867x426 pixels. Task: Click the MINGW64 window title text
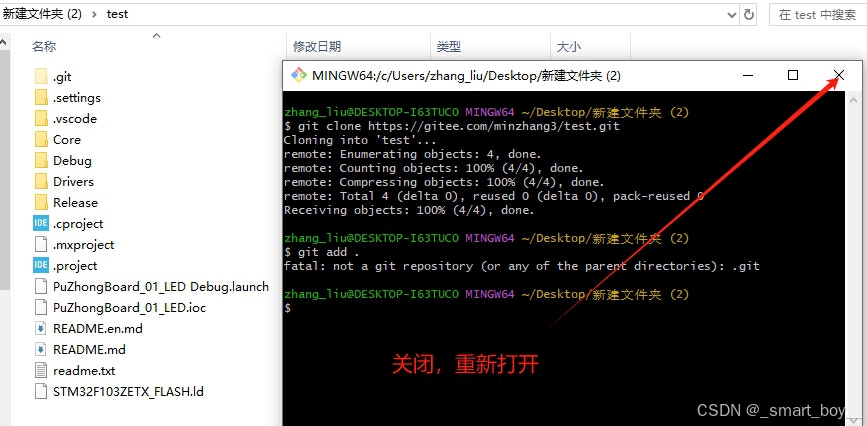(466, 76)
